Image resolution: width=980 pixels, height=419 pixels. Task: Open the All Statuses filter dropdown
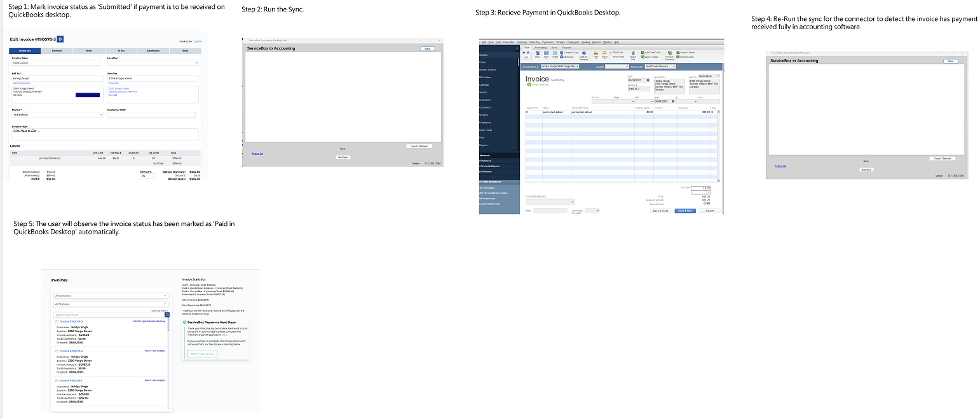point(111,304)
